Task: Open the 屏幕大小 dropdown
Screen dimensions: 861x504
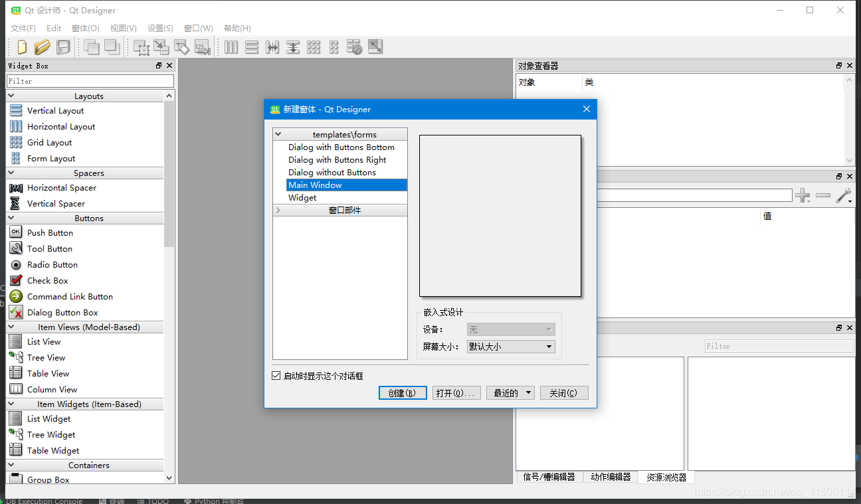Action: tap(511, 347)
